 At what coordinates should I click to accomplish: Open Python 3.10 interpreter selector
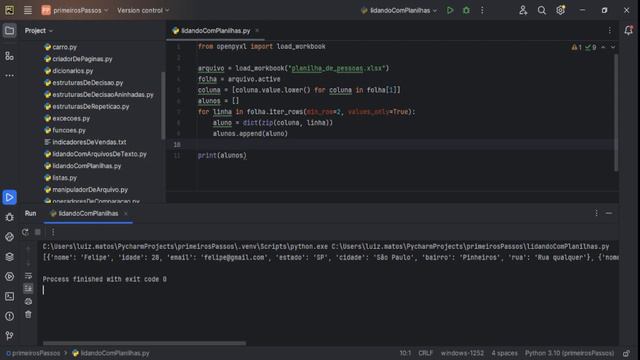(x=569, y=353)
